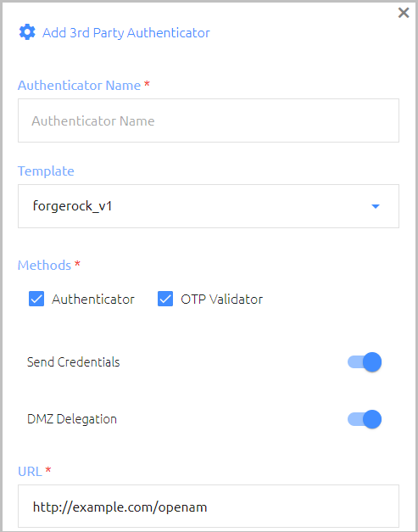Click the Template label text
418x532 pixels.
46,171
